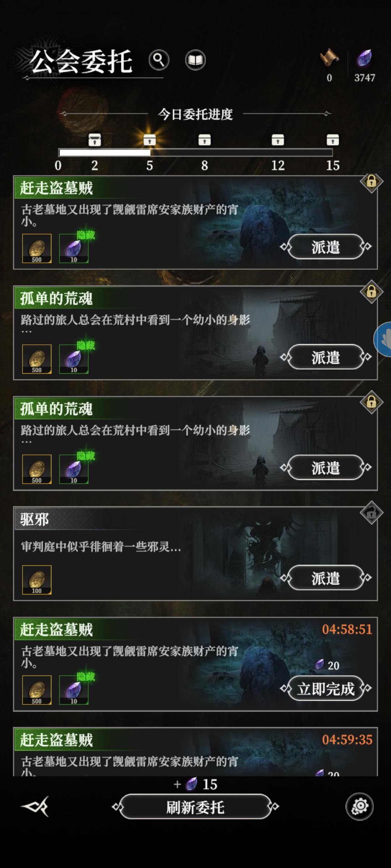Open the settings gear at bottom right
The width and height of the screenshot is (391, 868).
point(360,807)
